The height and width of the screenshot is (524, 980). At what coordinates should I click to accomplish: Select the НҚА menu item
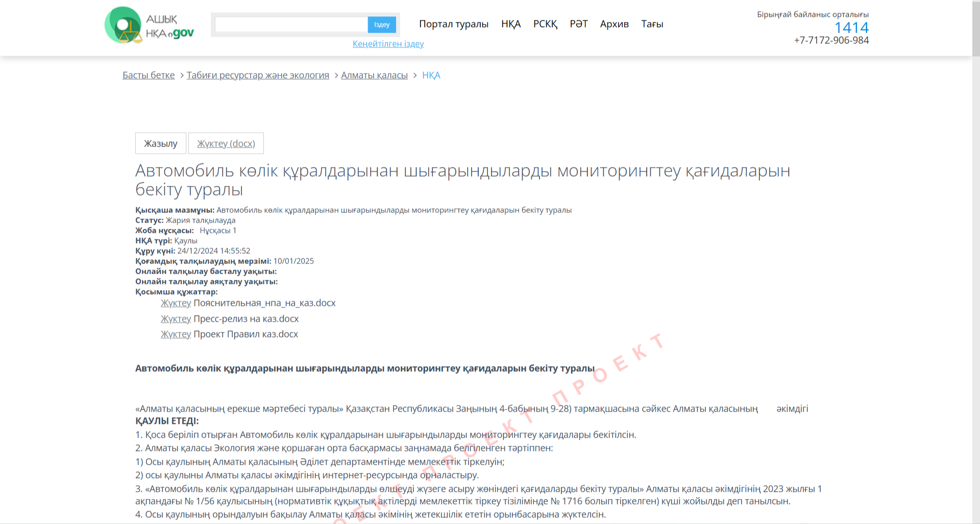click(x=510, y=24)
